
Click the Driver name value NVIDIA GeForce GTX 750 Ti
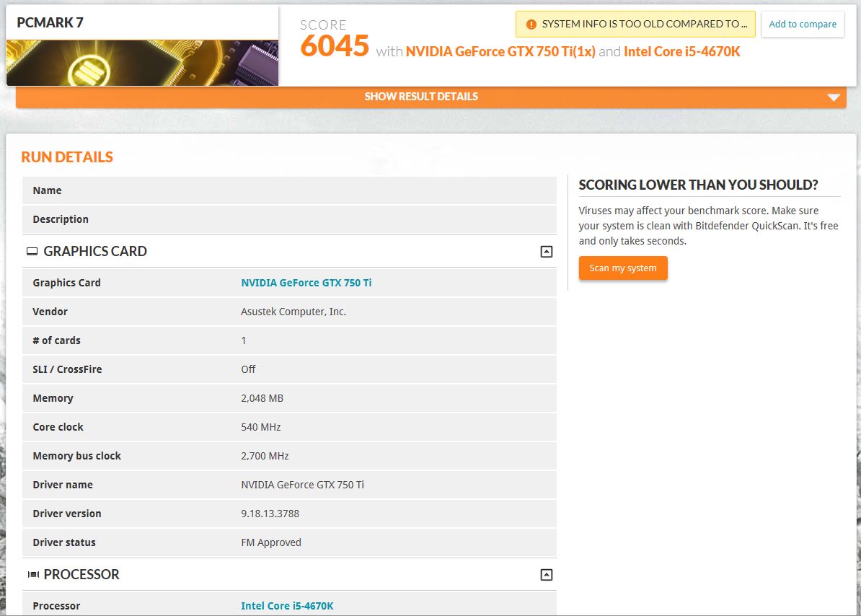(x=302, y=485)
